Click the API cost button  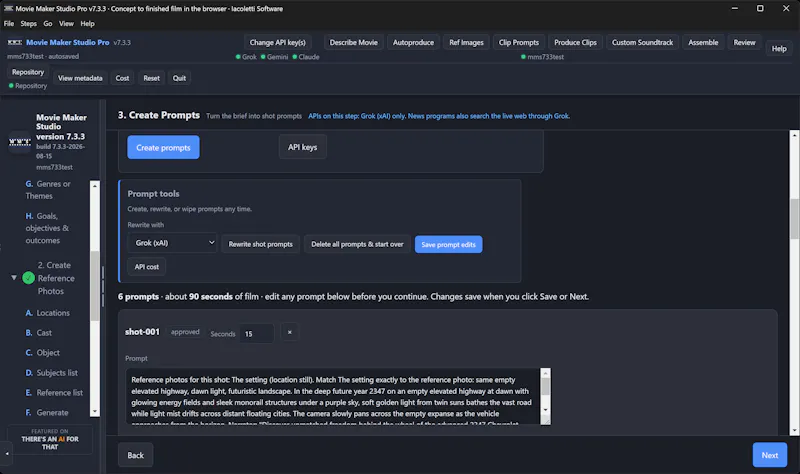point(146,266)
